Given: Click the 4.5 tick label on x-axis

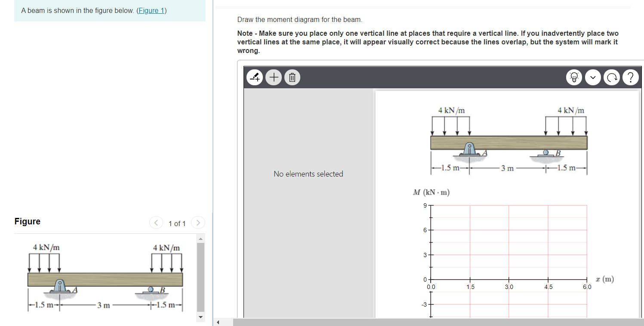Looking at the screenshot, I should 548,286.
